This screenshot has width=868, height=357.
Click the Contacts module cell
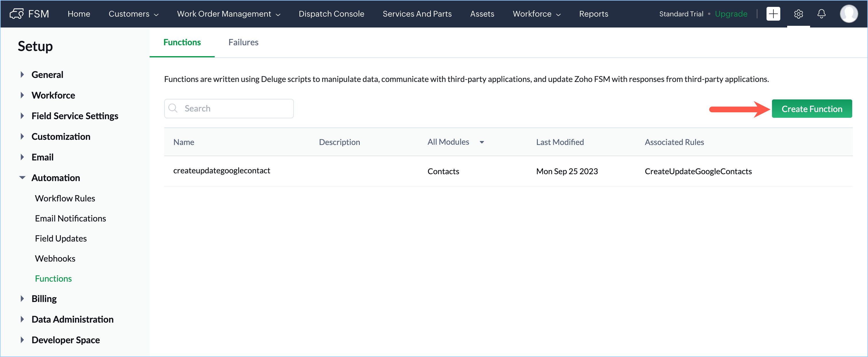(443, 171)
